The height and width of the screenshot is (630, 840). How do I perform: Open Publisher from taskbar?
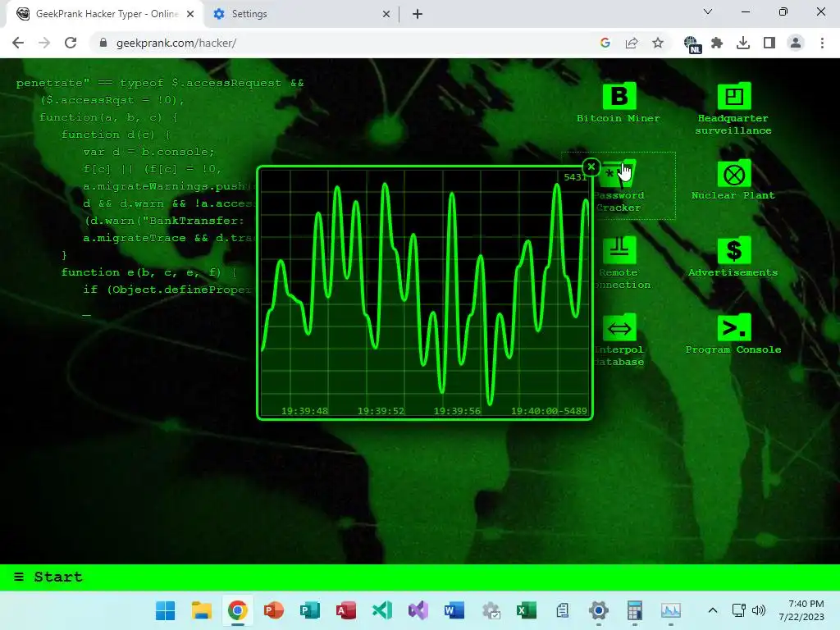pyautogui.click(x=309, y=610)
